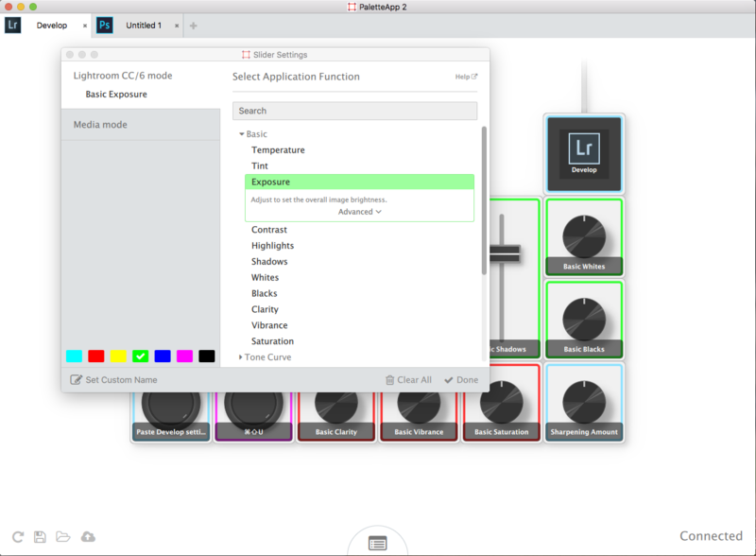756x556 pixels.
Task: Open the list icon at the bottom center
Action: pyautogui.click(x=378, y=542)
